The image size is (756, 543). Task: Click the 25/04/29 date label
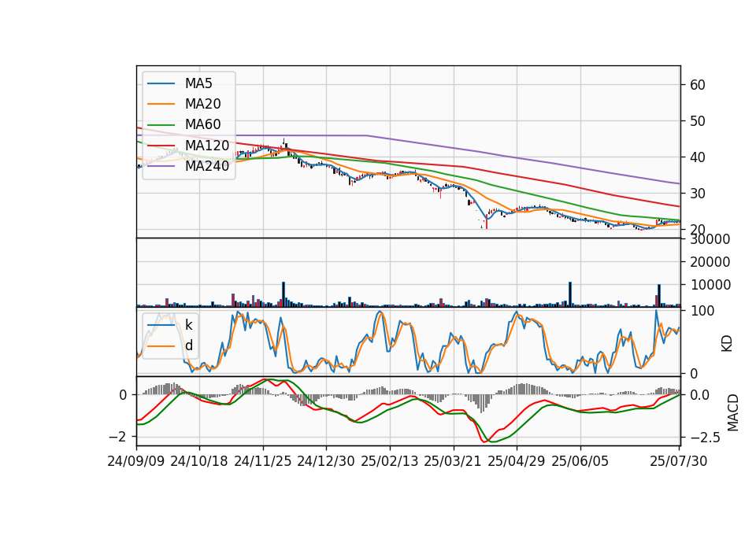[517, 461]
